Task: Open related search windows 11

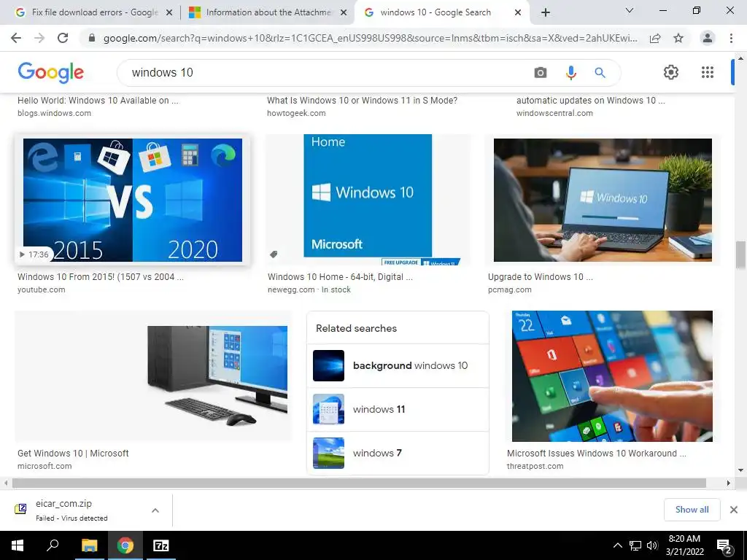Action: click(x=398, y=410)
